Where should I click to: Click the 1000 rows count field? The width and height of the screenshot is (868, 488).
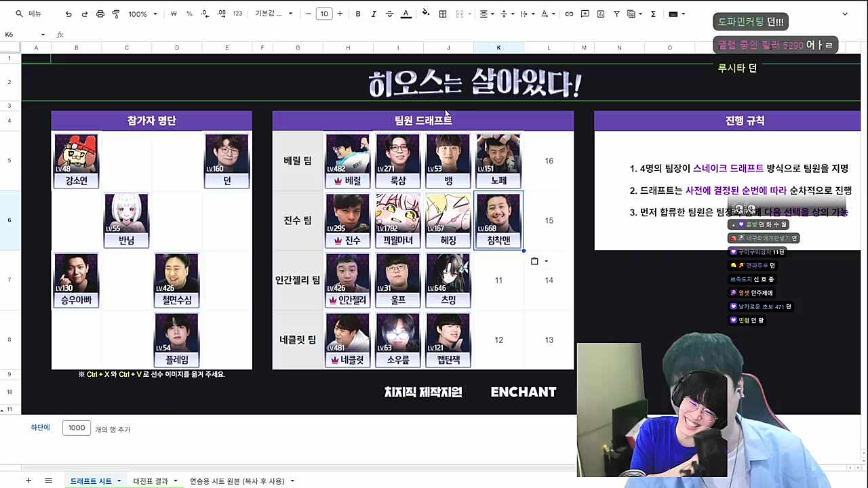tap(77, 428)
